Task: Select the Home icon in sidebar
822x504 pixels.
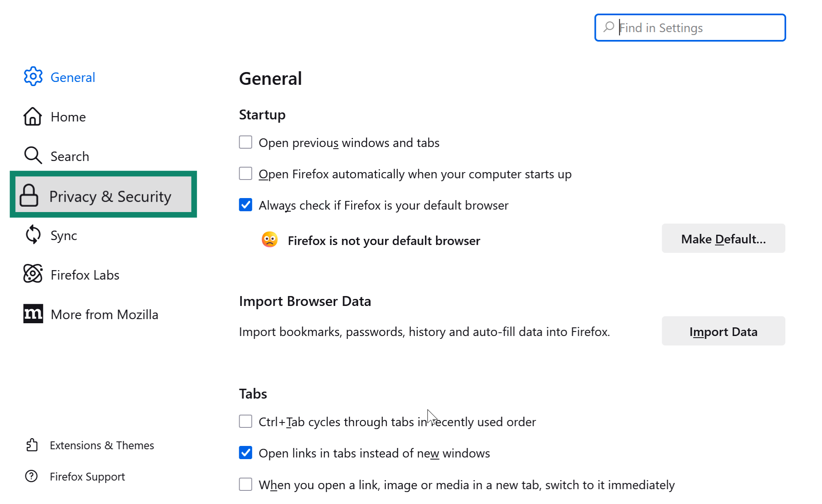Action: click(x=33, y=117)
